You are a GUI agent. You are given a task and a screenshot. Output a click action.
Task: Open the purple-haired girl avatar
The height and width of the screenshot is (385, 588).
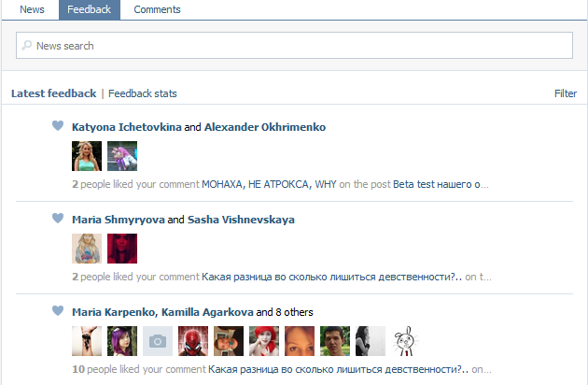click(122, 341)
